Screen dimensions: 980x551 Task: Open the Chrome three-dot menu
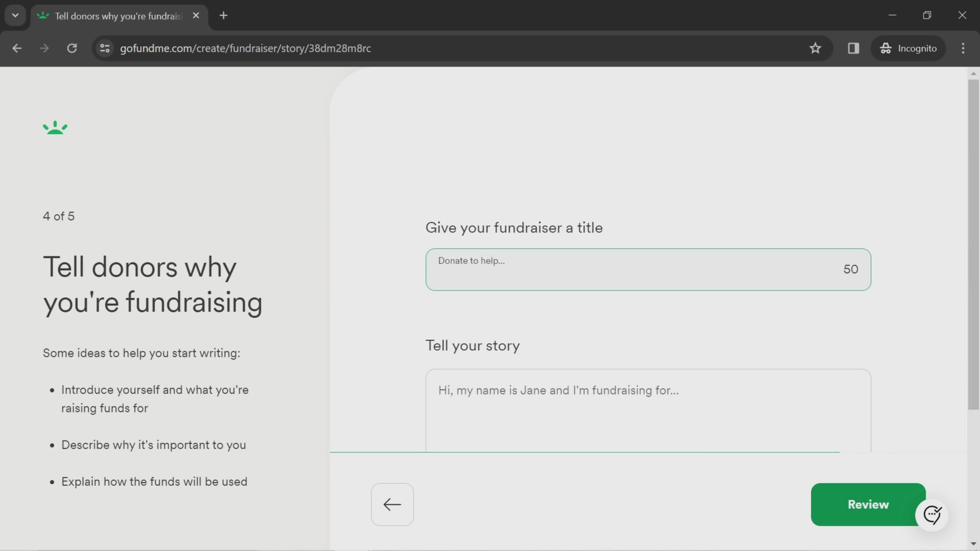point(963,48)
